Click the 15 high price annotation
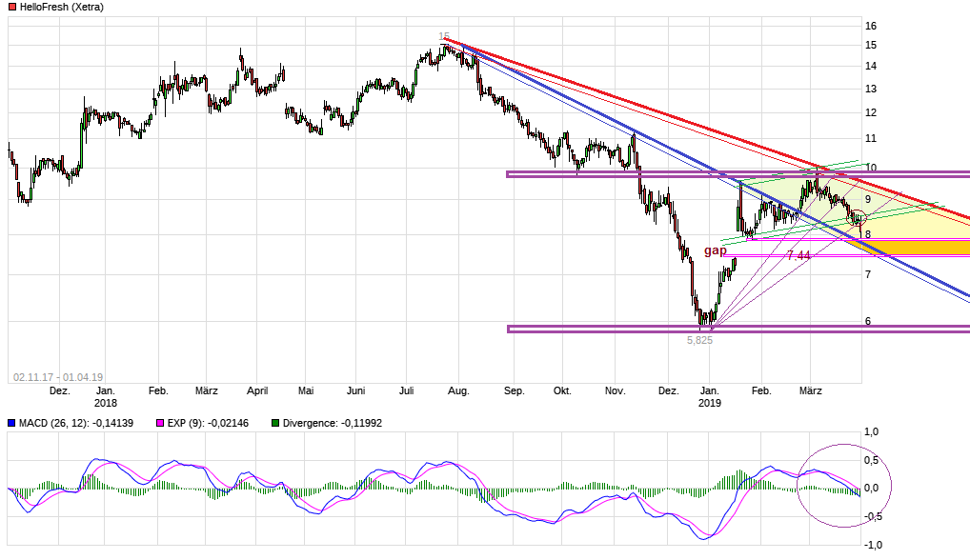The height and width of the screenshot is (560, 970). (x=444, y=36)
